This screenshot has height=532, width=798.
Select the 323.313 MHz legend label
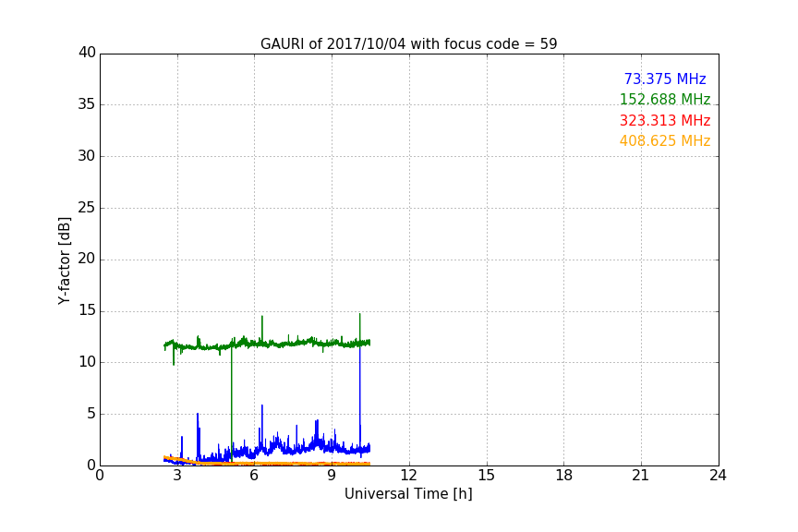pyautogui.click(x=665, y=120)
